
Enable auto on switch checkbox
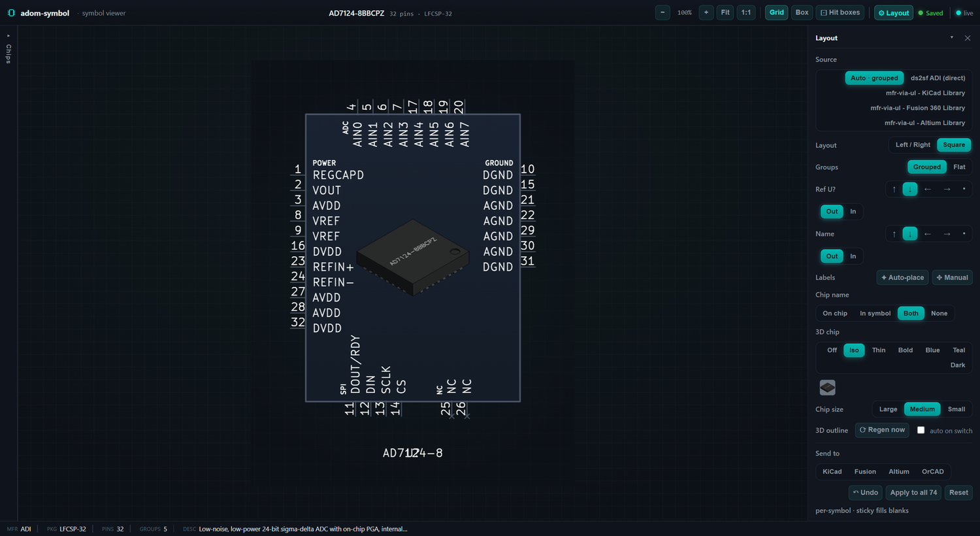(x=921, y=430)
